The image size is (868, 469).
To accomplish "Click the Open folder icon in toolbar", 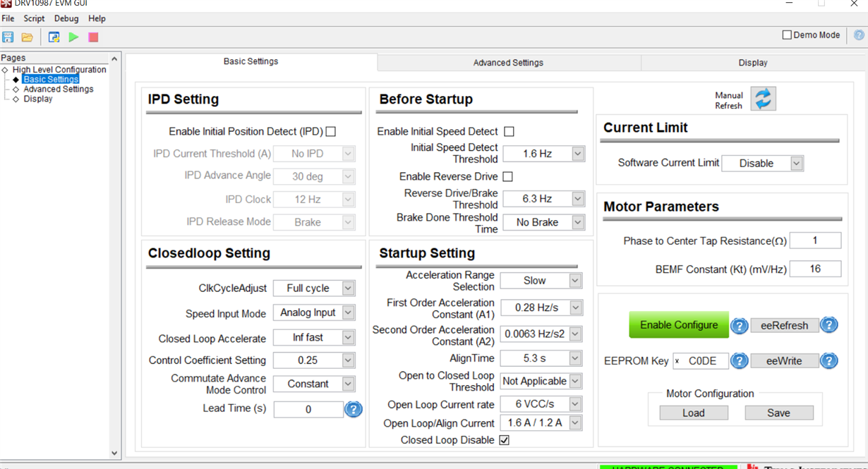I will click(28, 37).
